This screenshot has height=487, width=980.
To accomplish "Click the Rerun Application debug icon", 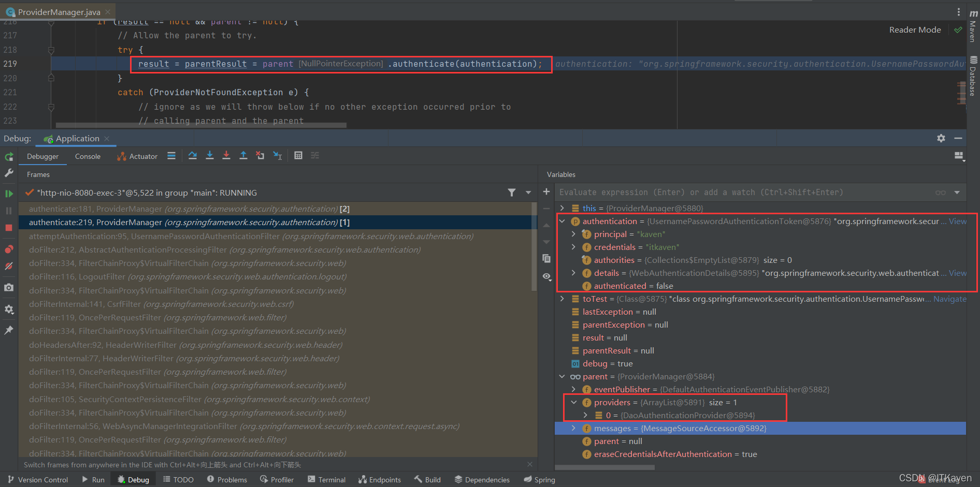I will point(9,156).
